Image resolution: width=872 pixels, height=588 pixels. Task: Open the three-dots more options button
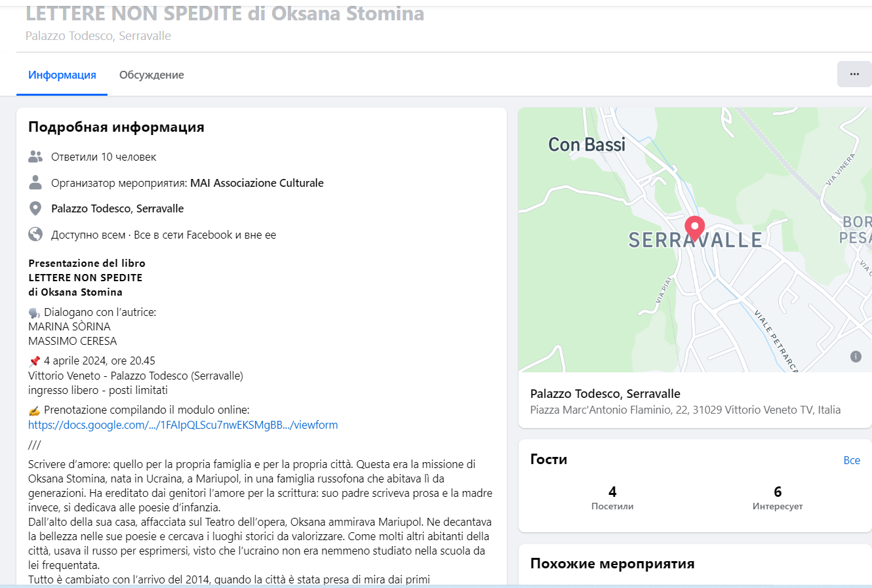[x=854, y=74]
